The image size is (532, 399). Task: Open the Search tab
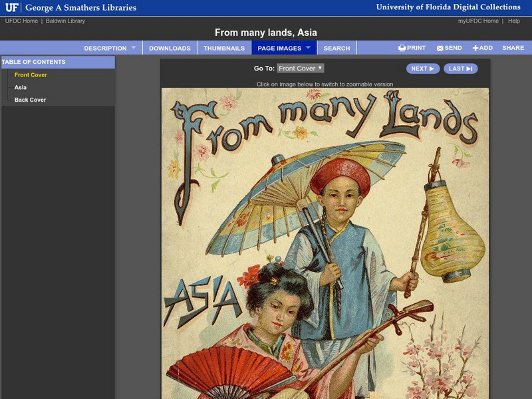(x=336, y=48)
